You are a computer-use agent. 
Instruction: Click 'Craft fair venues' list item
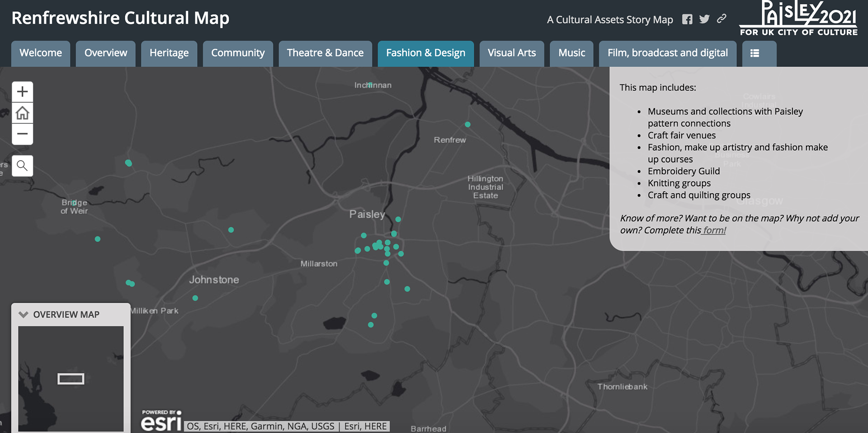coord(682,135)
